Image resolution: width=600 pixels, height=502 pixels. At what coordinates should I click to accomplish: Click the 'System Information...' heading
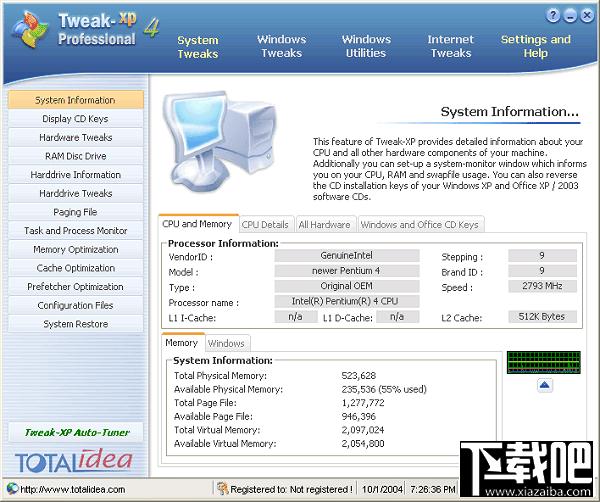[x=510, y=112]
